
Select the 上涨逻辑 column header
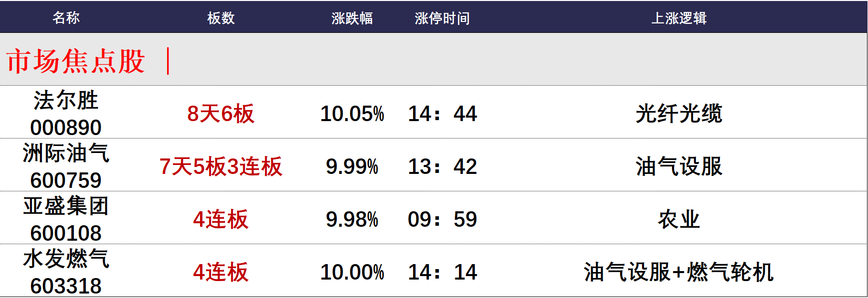(x=678, y=18)
